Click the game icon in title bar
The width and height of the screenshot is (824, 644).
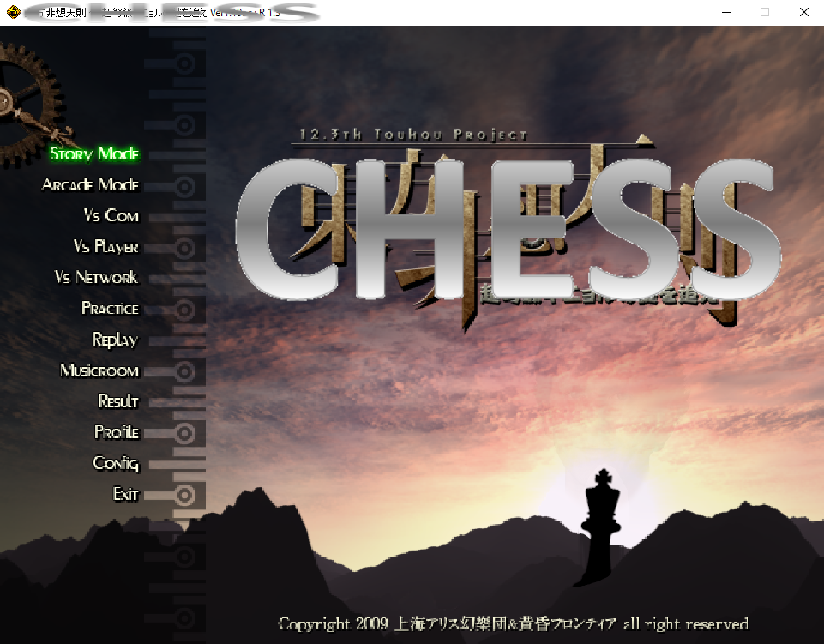coord(13,12)
